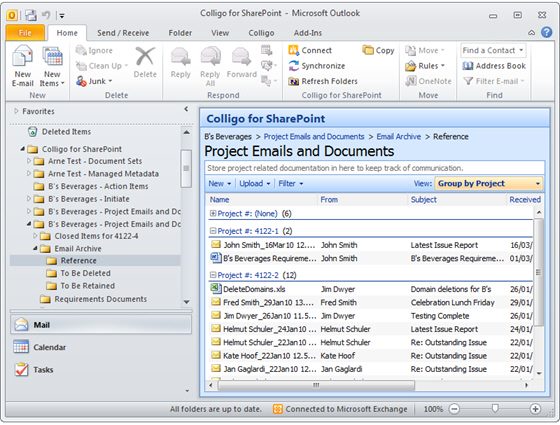Click the horizontal scrollbar in document list
Screen dimensions: 560x425
316,385
